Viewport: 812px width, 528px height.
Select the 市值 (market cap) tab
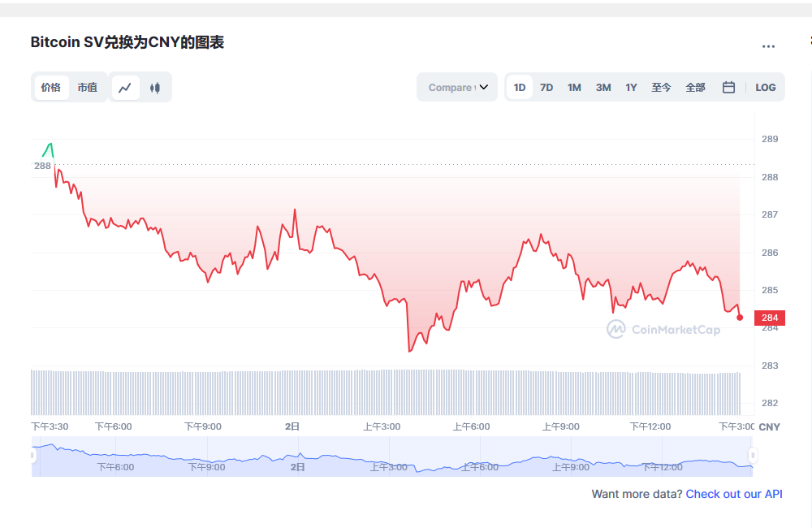click(x=88, y=88)
